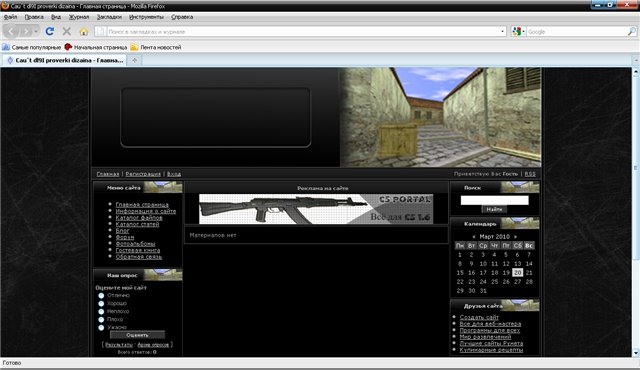Select the 'Cau`t dl9l proverki dizaina' tab
Screen dimensions: 640x370
65,60
